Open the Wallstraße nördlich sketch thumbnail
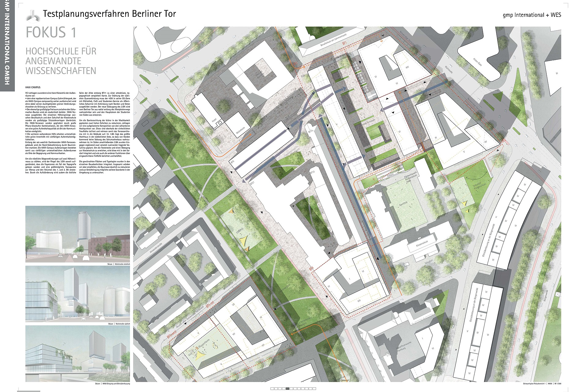Screen dimensions: 588x392 (x=77, y=234)
